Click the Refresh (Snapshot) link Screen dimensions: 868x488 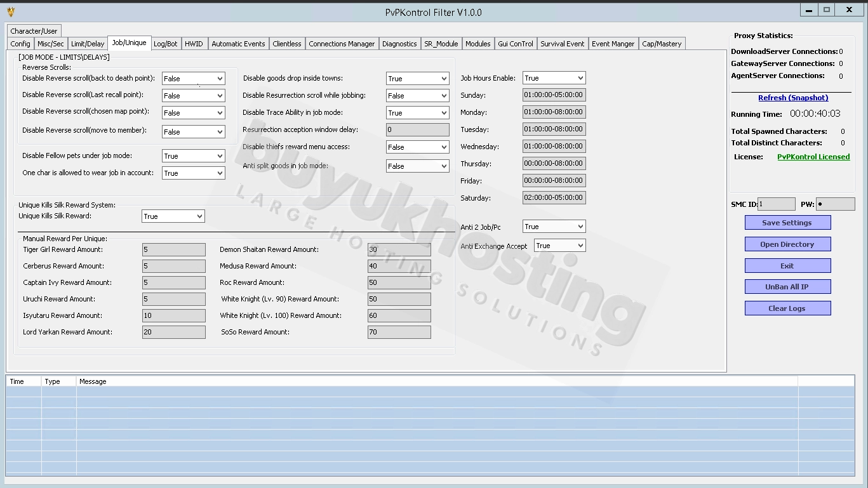point(793,98)
